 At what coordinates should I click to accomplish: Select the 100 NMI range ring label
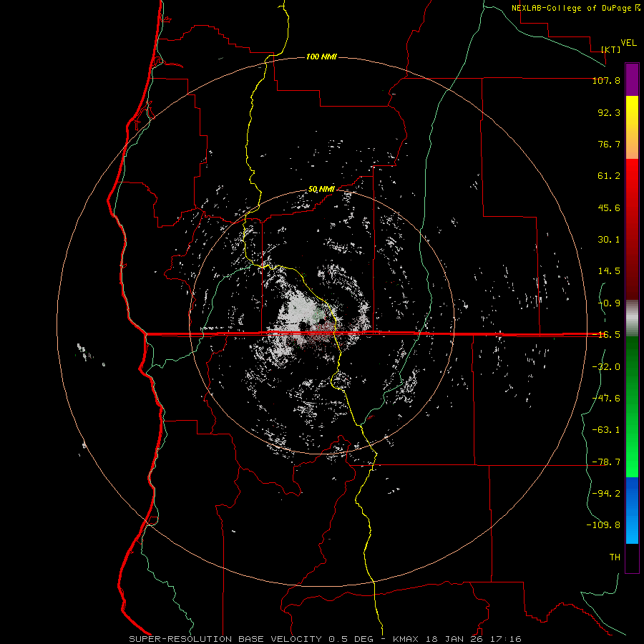coord(321,57)
